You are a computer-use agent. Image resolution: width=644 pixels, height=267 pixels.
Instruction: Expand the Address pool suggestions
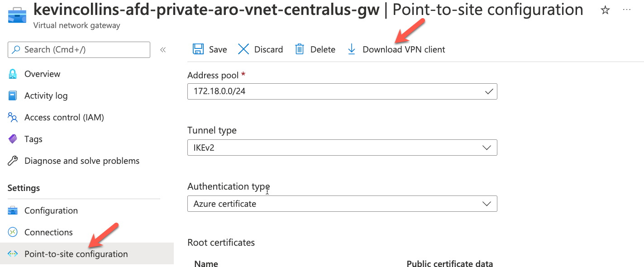coord(489,91)
